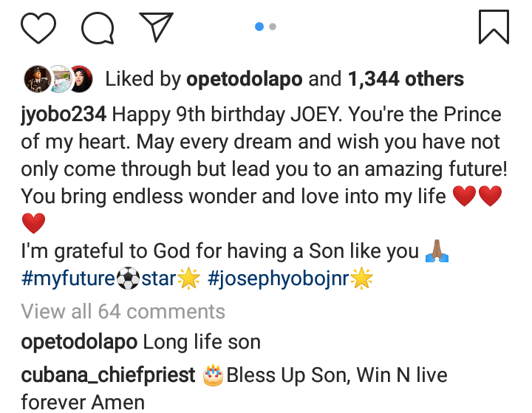Tap the soccer ball emoji in hashtag
This screenshot has width=532, height=413.
tap(128, 280)
